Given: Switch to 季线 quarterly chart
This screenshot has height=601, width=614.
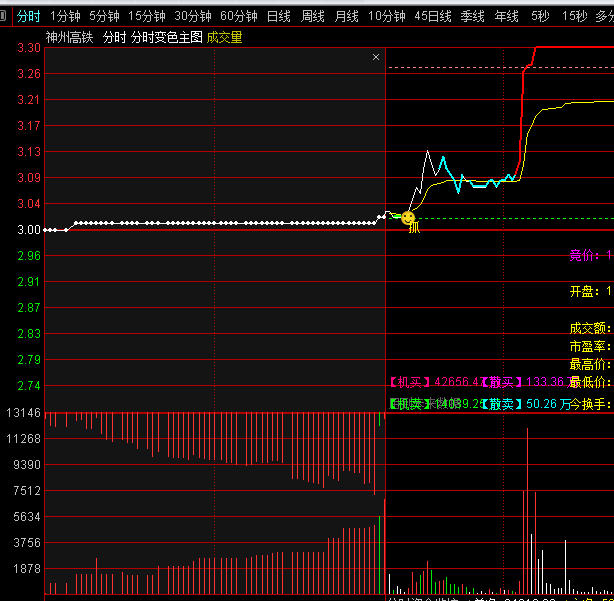Looking at the screenshot, I should click(473, 16).
